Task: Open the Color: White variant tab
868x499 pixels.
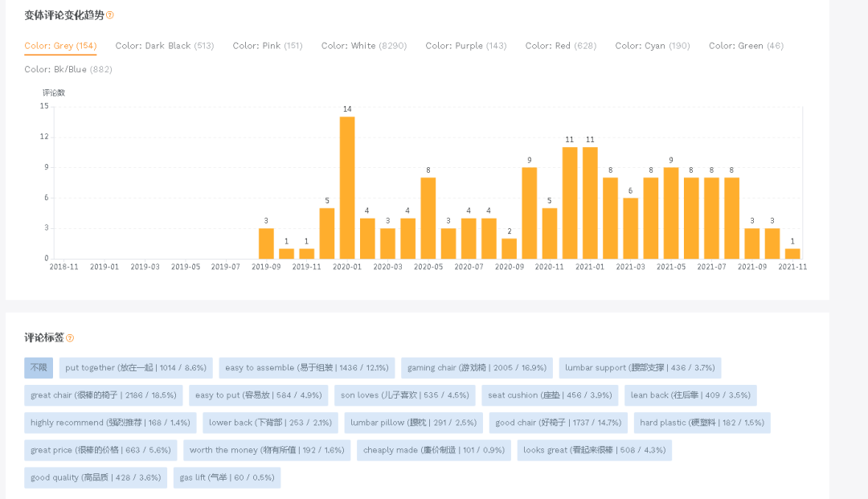Action: pyautogui.click(x=364, y=46)
